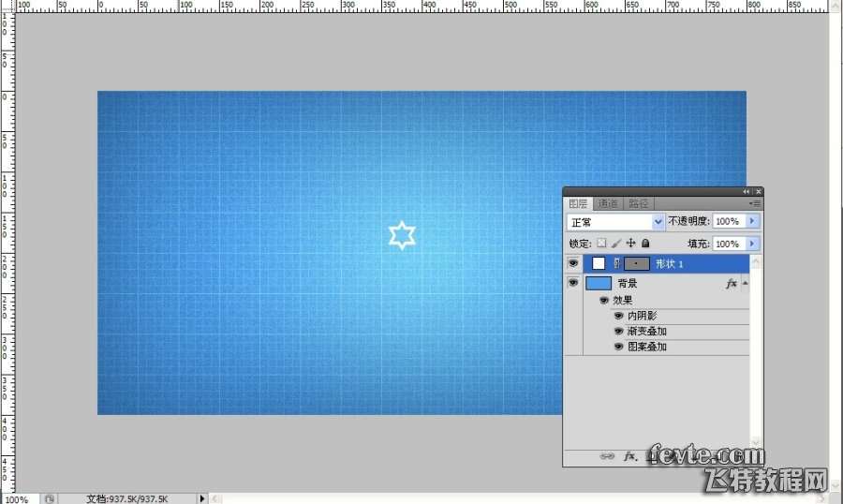Toggle lock transparent pixels
Screen dimensions: 843x504
(601, 244)
